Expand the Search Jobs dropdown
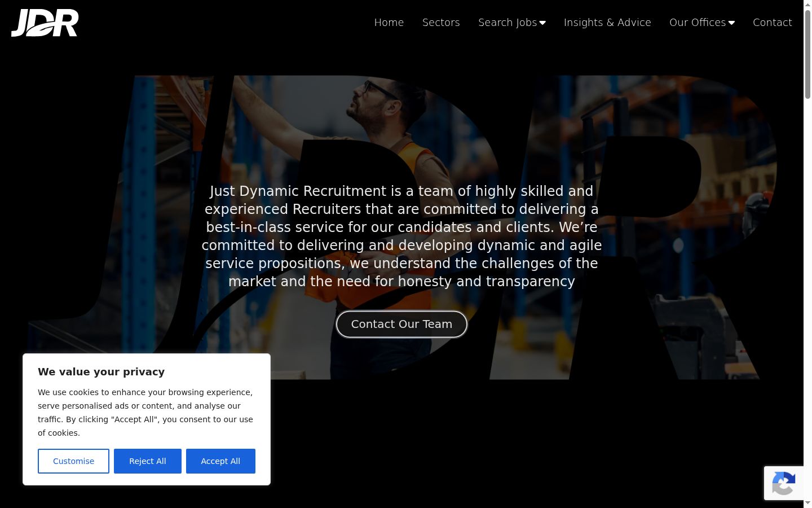The height and width of the screenshot is (508, 812). coord(512,23)
